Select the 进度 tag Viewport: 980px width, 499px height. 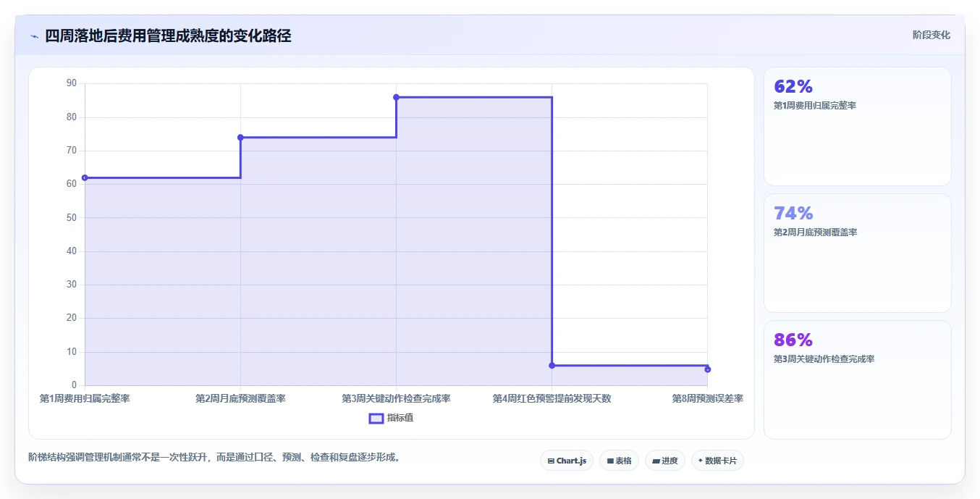click(665, 461)
